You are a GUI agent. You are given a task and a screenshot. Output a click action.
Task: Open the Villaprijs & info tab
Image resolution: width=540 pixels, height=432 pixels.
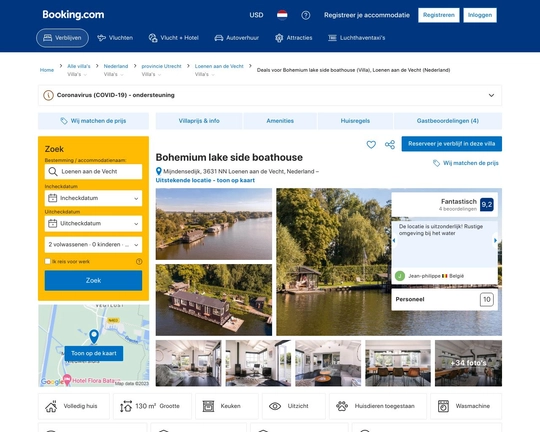pyautogui.click(x=199, y=121)
